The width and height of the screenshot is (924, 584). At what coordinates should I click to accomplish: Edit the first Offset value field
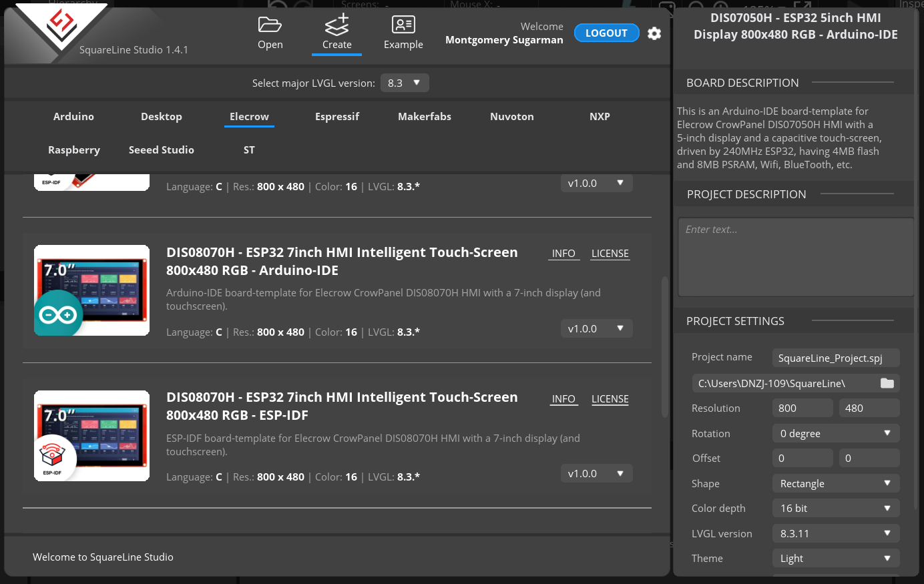click(802, 458)
